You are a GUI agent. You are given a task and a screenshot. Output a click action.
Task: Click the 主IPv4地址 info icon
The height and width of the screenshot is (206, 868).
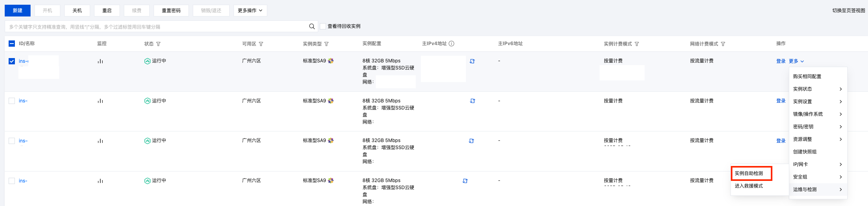click(451, 44)
